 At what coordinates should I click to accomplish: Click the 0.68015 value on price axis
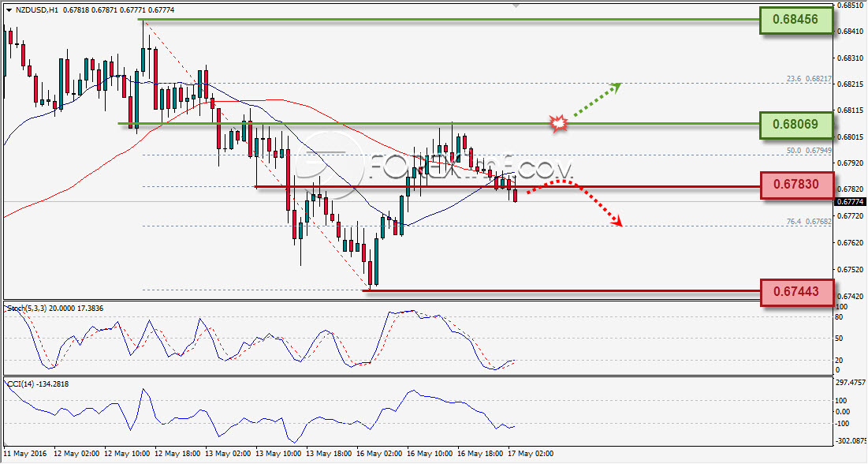[850, 137]
